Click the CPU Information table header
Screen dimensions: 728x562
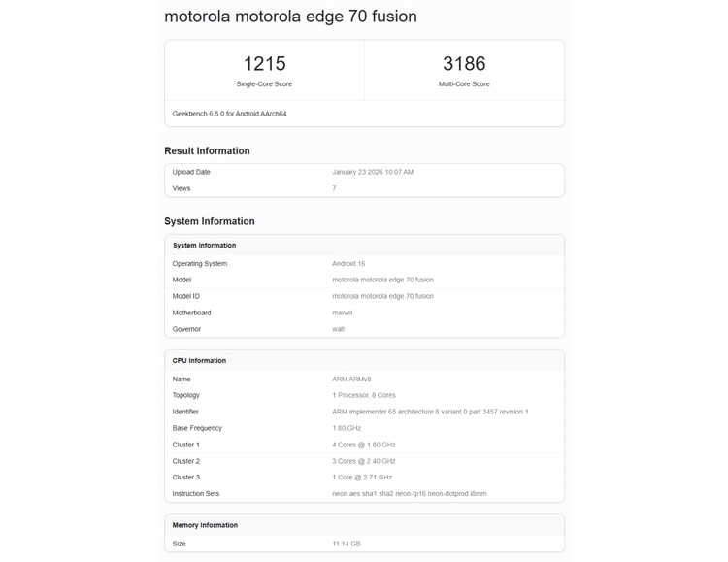coord(199,361)
